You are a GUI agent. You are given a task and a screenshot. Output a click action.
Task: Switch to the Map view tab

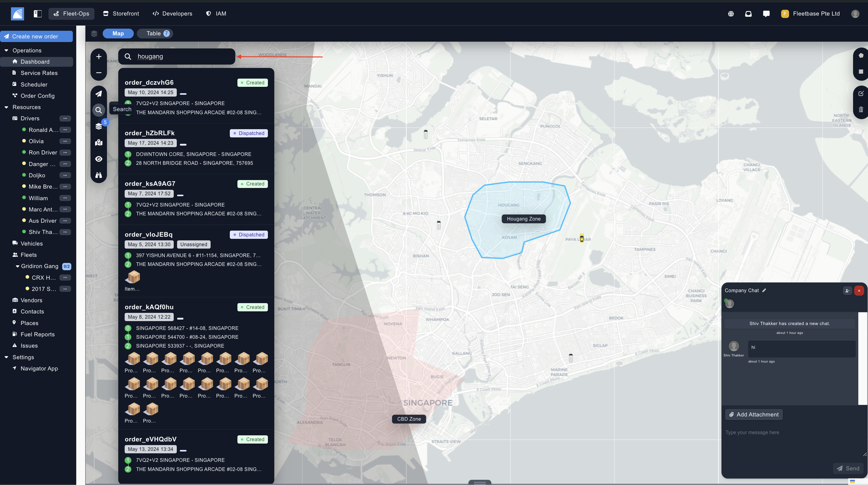pyautogui.click(x=118, y=33)
